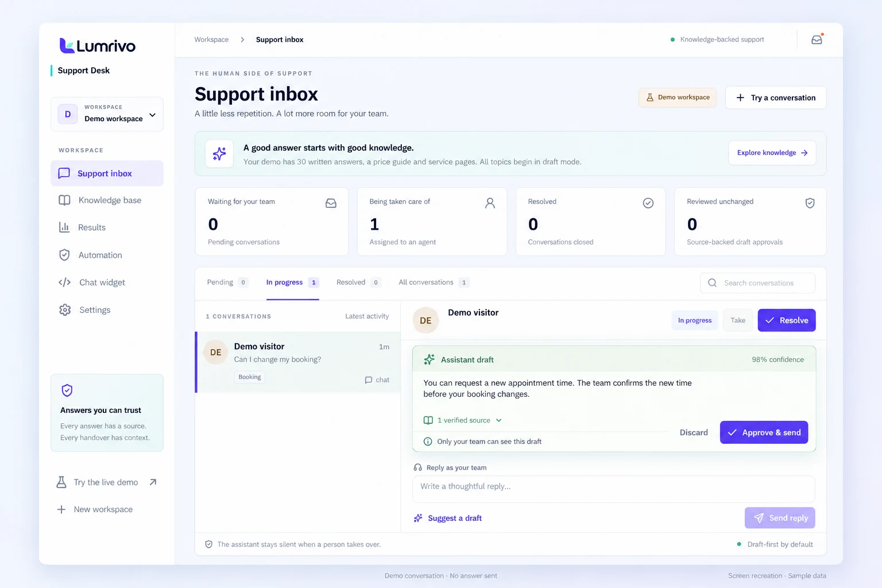Click the magnifier icon in search box
Viewport: 882px width, 588px height.
tap(712, 283)
